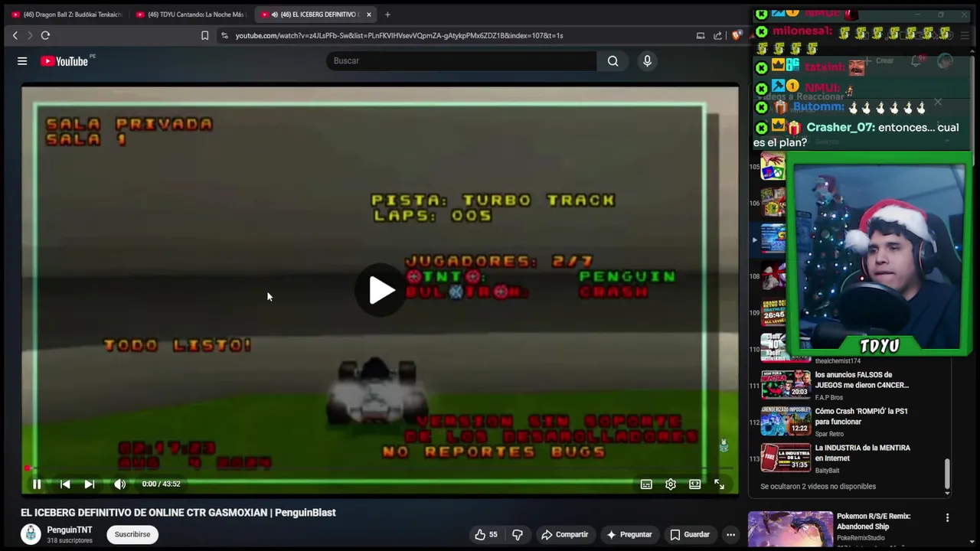Close the EL ICEBERG DEFINITIVO tab
980x551 pixels.
click(368, 15)
